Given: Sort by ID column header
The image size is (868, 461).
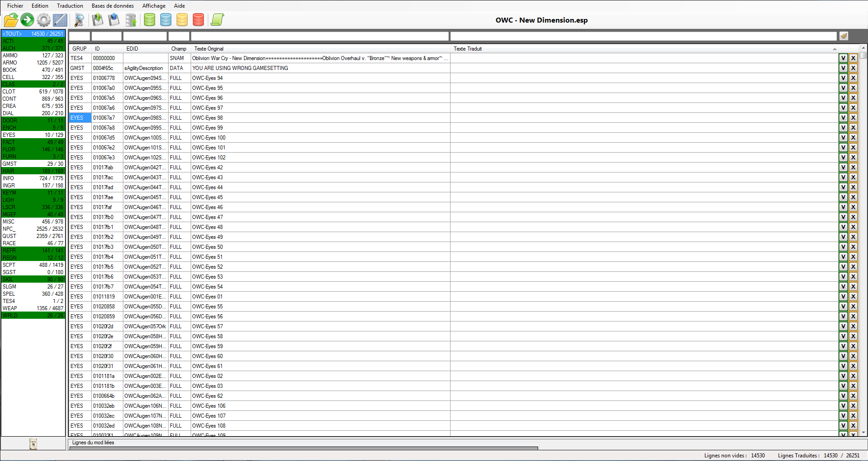Looking at the screenshot, I should click(x=107, y=49).
